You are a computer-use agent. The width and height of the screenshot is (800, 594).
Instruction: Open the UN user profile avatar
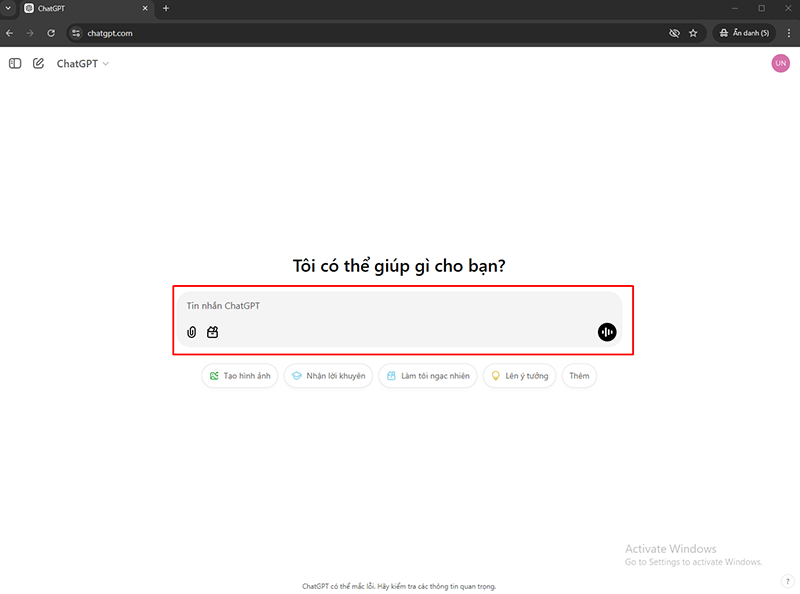pyautogui.click(x=781, y=63)
